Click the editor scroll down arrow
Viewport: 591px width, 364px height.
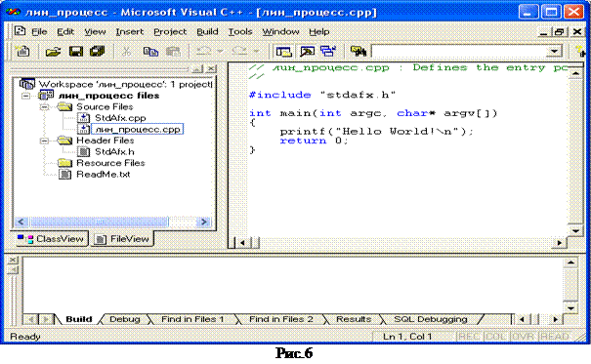(575, 230)
